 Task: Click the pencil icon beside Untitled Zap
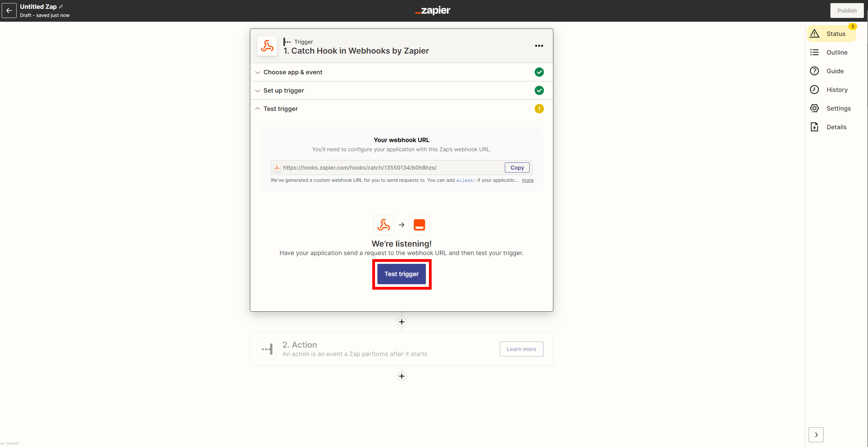[x=61, y=6]
